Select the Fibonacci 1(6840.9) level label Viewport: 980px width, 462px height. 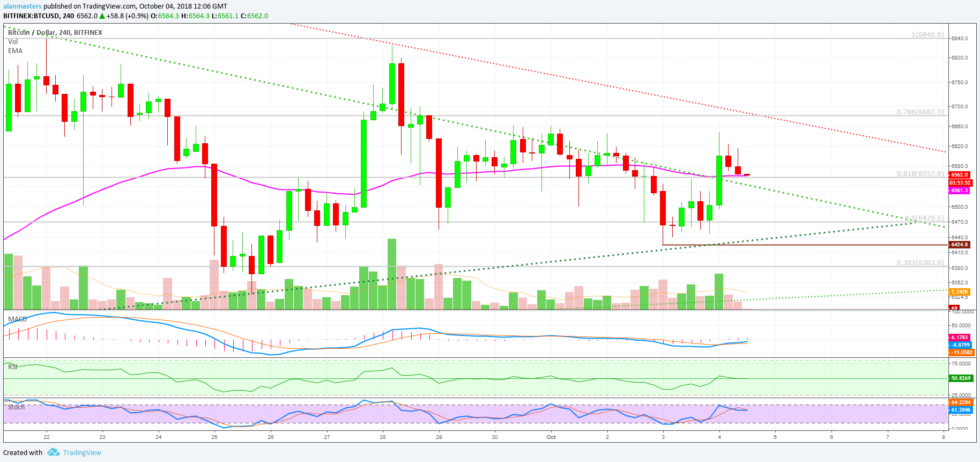(927, 34)
